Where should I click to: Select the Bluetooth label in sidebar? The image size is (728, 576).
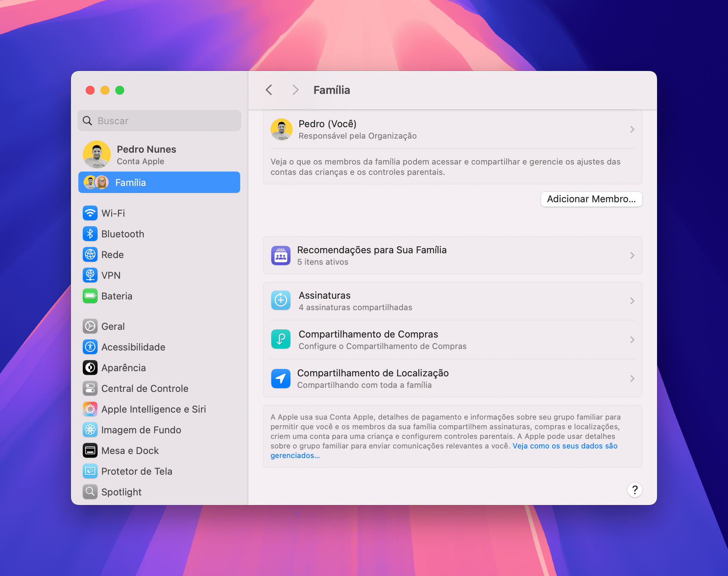click(x=123, y=234)
